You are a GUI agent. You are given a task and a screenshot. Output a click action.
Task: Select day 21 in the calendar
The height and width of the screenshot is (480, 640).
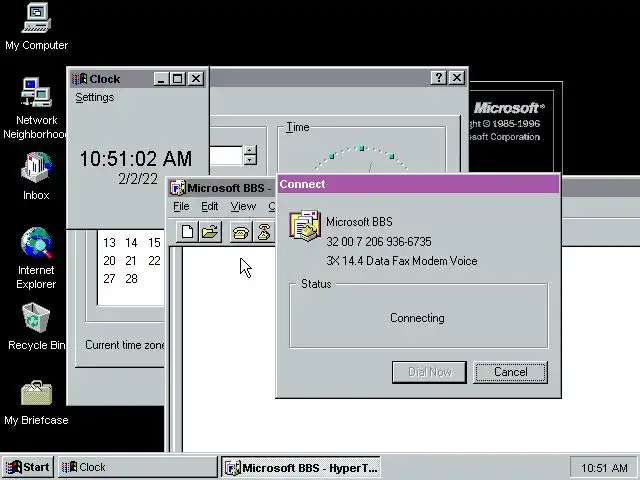point(131,261)
